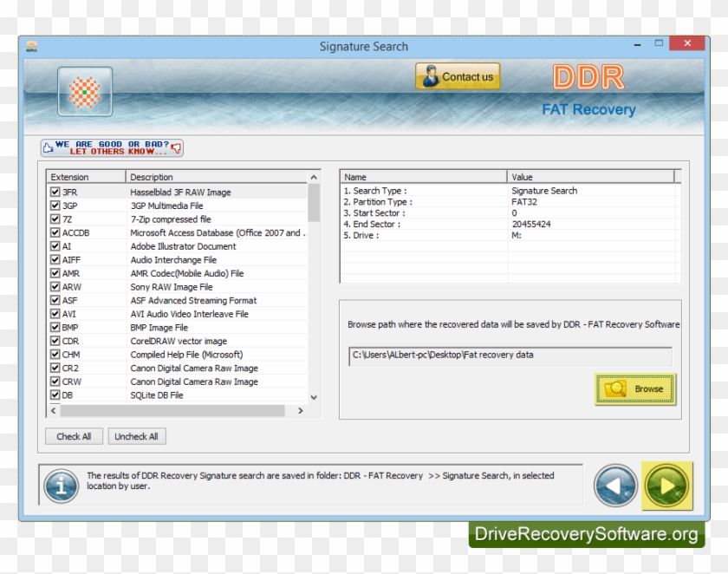Disable the AVI extension checkbox
Image resolution: width=728 pixels, height=574 pixels.
(x=55, y=314)
